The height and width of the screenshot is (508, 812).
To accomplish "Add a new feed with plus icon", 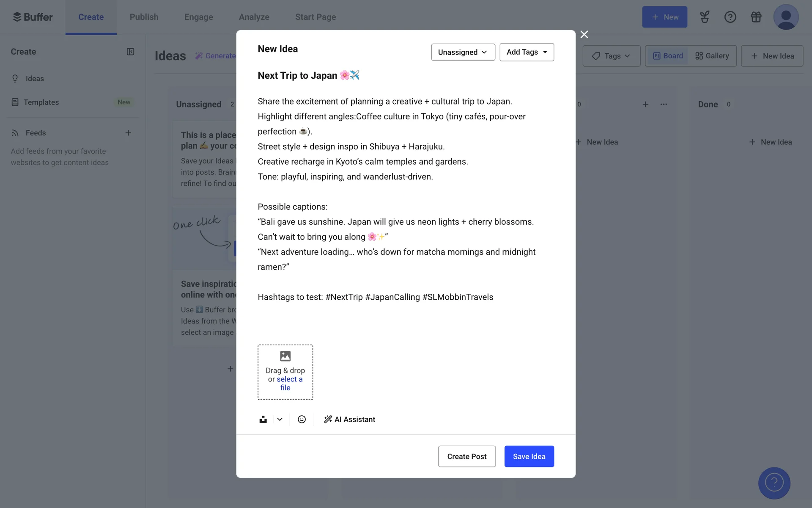I will coord(128,133).
